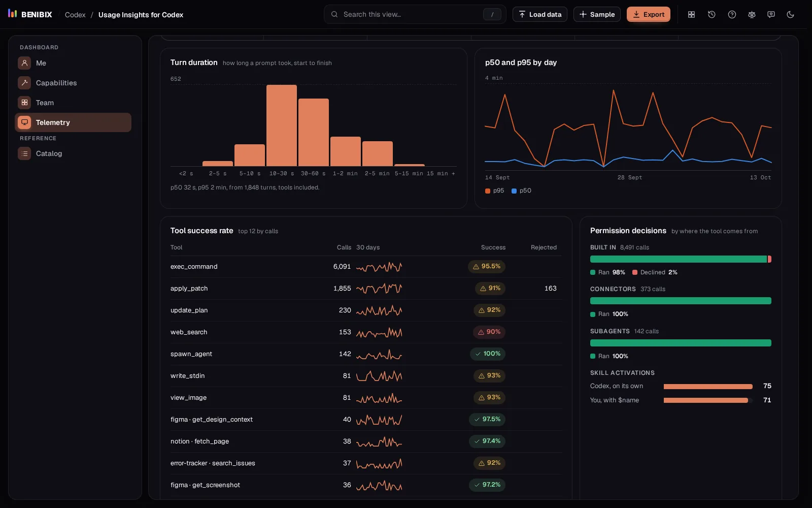Click the Catalog list icon
The height and width of the screenshot is (508, 812).
click(24, 153)
